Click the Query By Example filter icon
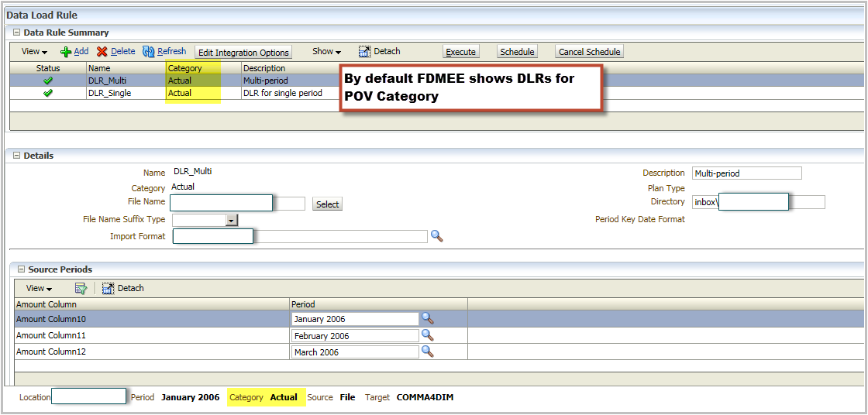The image size is (868, 415). pos(81,288)
